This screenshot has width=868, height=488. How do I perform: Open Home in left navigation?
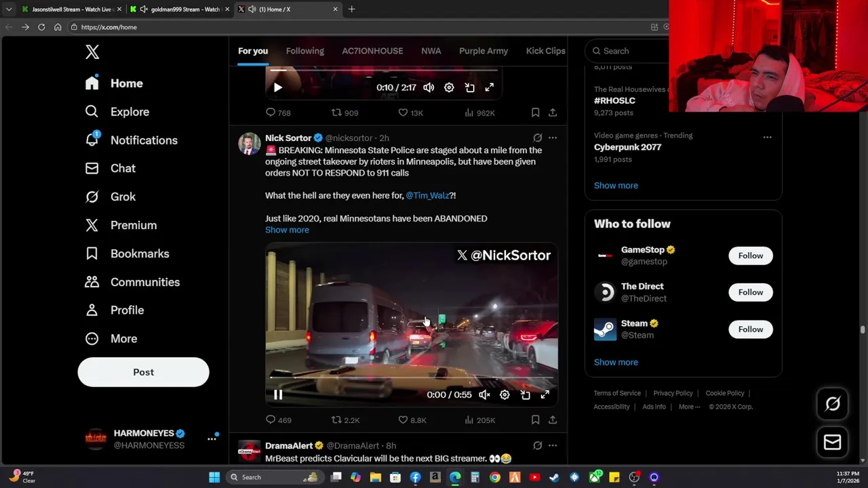click(115, 83)
